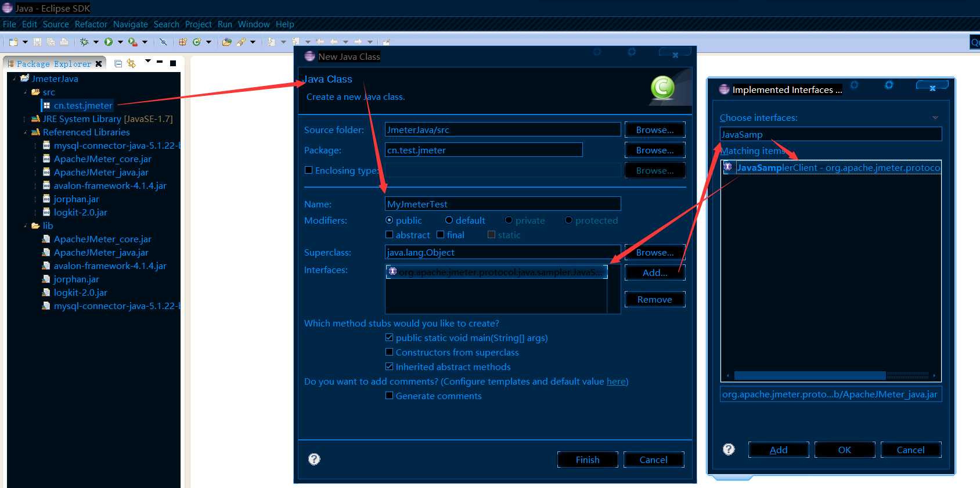Open the Run dropdown arrow

pos(120,42)
